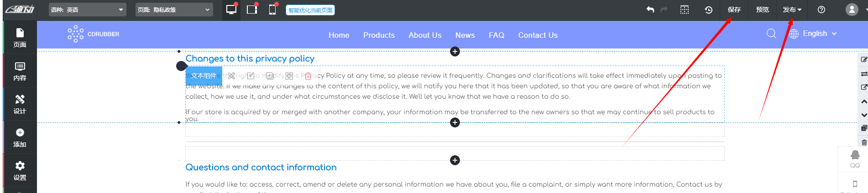Click the undo arrow icon
The image size is (868, 193).
[x=650, y=10]
